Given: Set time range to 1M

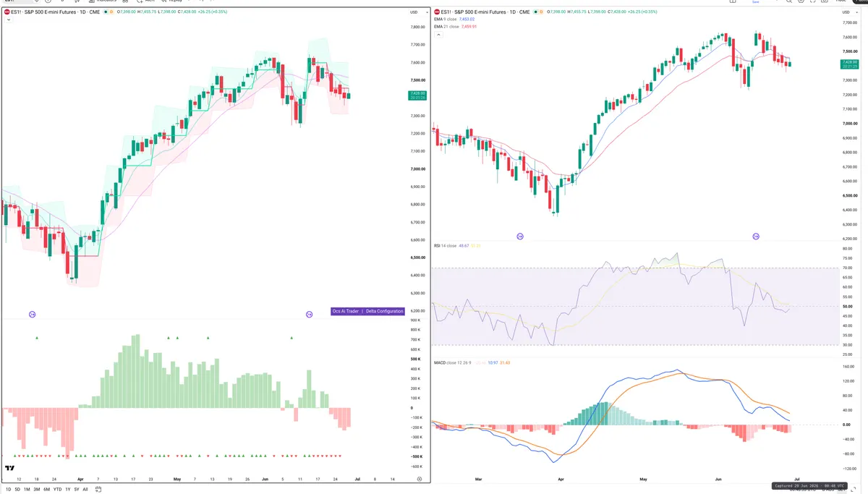Looking at the screenshot, I should click(27, 490).
